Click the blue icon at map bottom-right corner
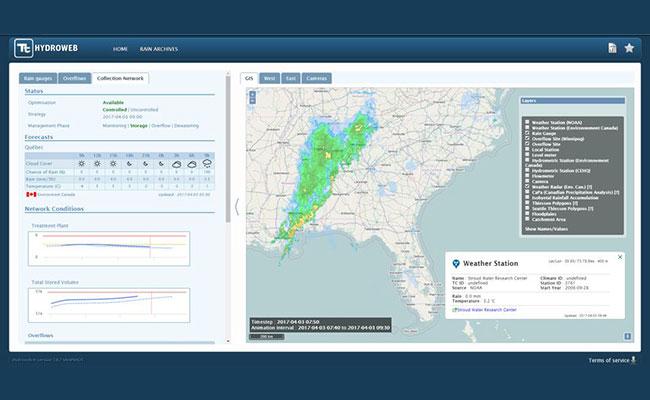The height and width of the screenshot is (400, 650). 628,336
